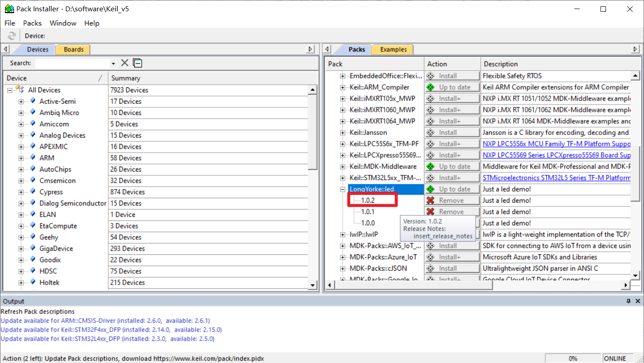This screenshot has width=644, height=363.
Task: Click the collapse-all icon beside search
Action: (x=138, y=63)
